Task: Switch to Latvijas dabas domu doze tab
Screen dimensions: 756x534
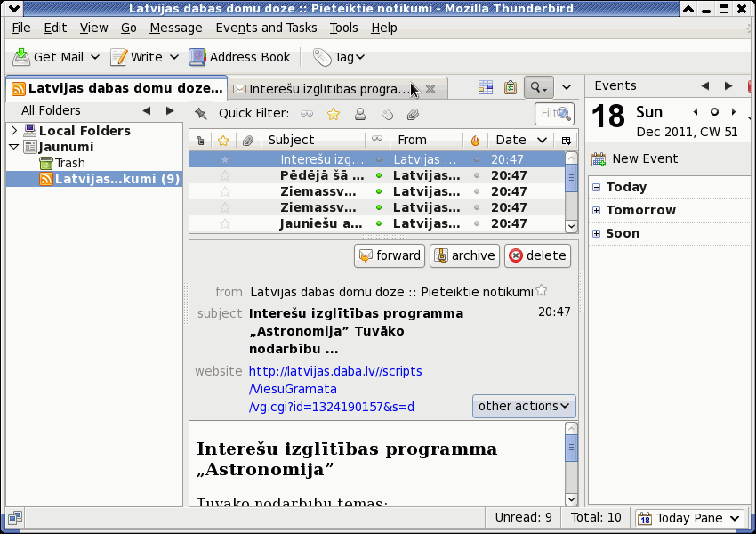Action: (117, 88)
